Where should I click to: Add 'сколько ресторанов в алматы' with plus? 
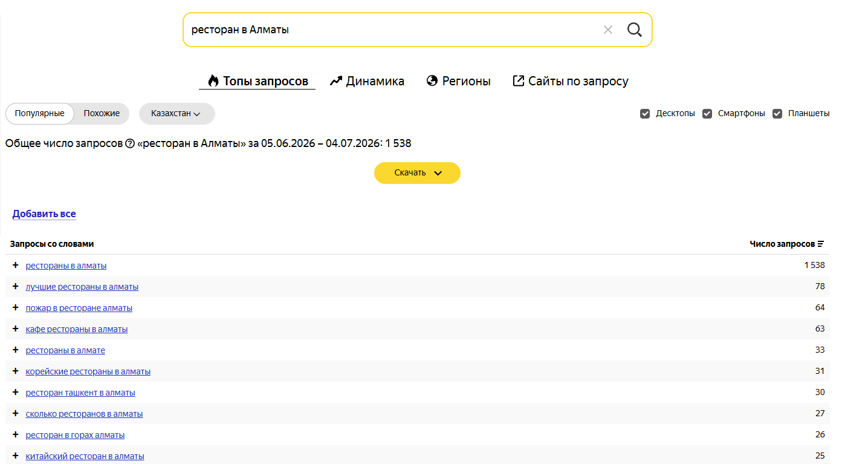[16, 413]
